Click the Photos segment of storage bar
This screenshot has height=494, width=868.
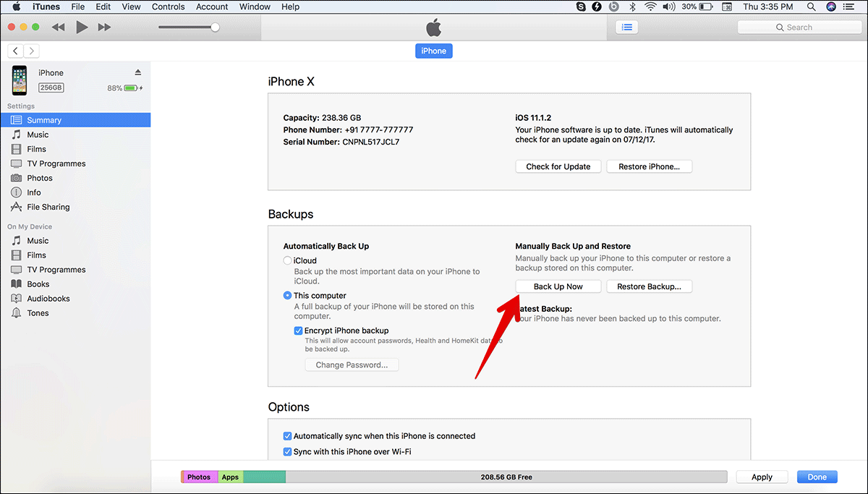[x=199, y=477]
